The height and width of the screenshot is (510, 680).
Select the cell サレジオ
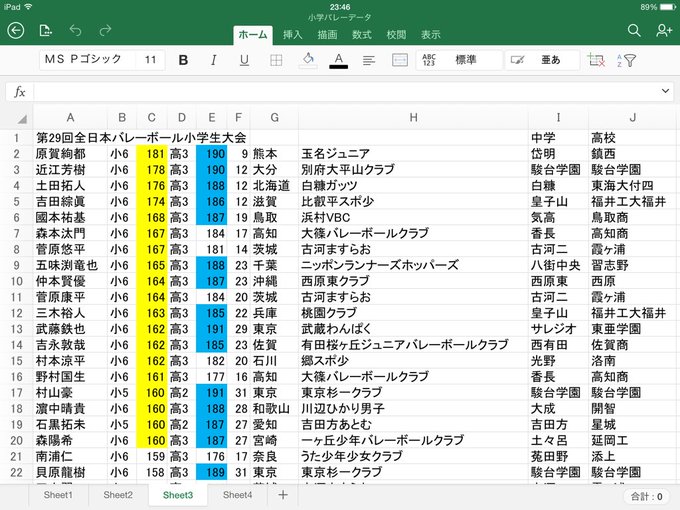pyautogui.click(x=559, y=329)
